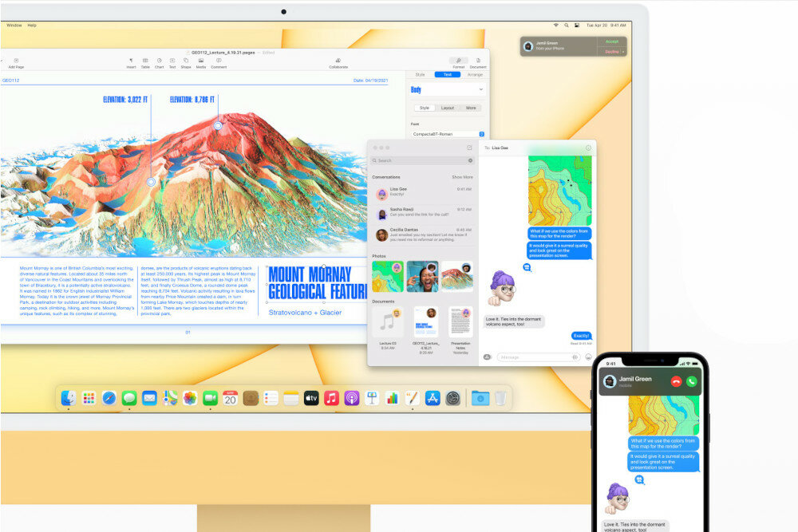Insert a text box with the Text icon

172,61
